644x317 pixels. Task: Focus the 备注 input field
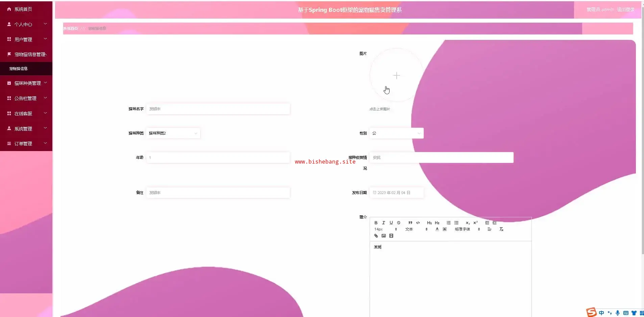[x=218, y=193]
